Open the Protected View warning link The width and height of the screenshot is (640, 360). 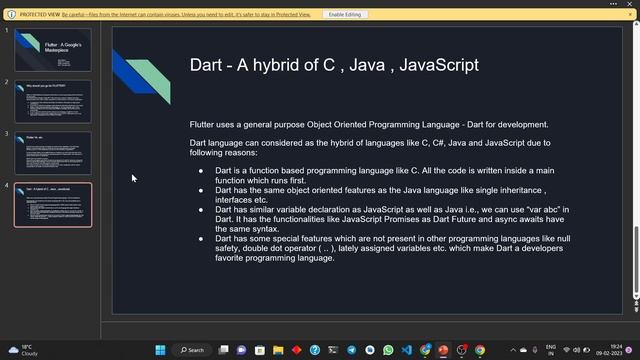(186, 14)
